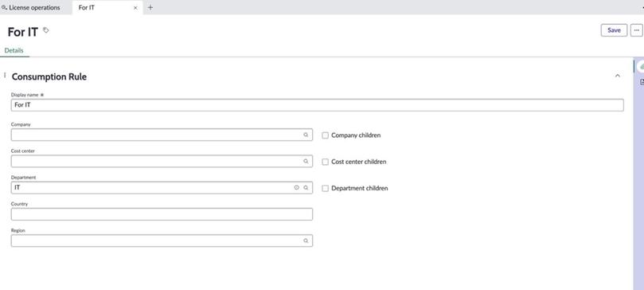Click the For IT page title
The height and width of the screenshot is (290, 644).
(x=22, y=32)
